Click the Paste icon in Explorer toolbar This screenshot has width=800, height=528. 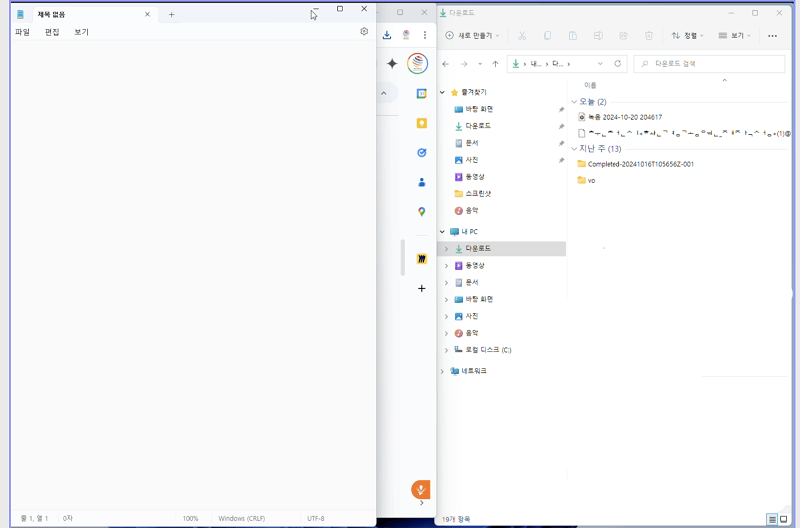pos(572,35)
